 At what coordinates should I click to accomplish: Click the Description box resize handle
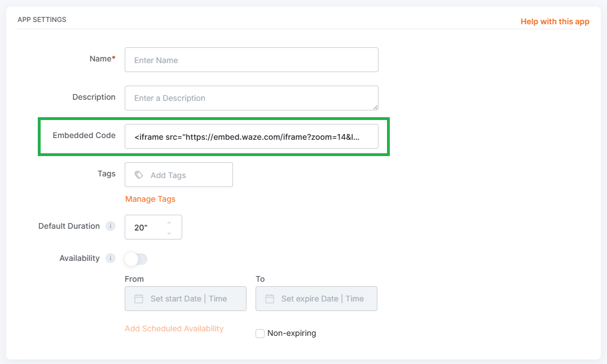[375, 106]
